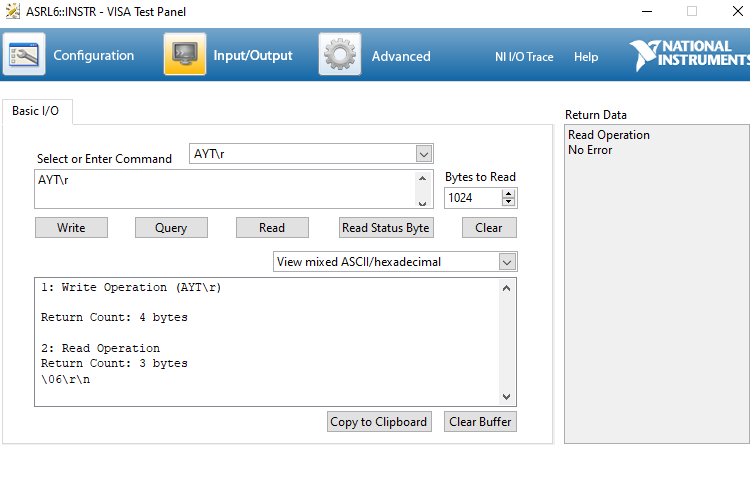Viewport: 750px width, 477px height.
Task: Close the VISA Test Panel window
Action: (738, 11)
